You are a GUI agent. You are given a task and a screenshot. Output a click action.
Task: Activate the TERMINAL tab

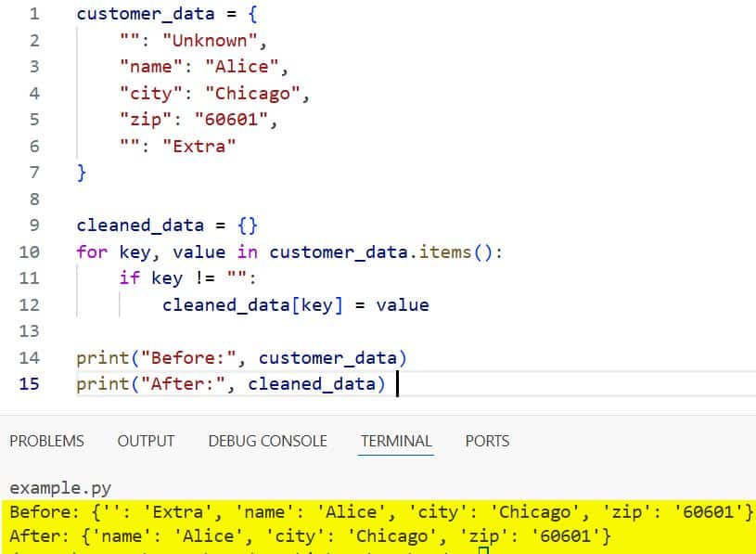click(396, 442)
